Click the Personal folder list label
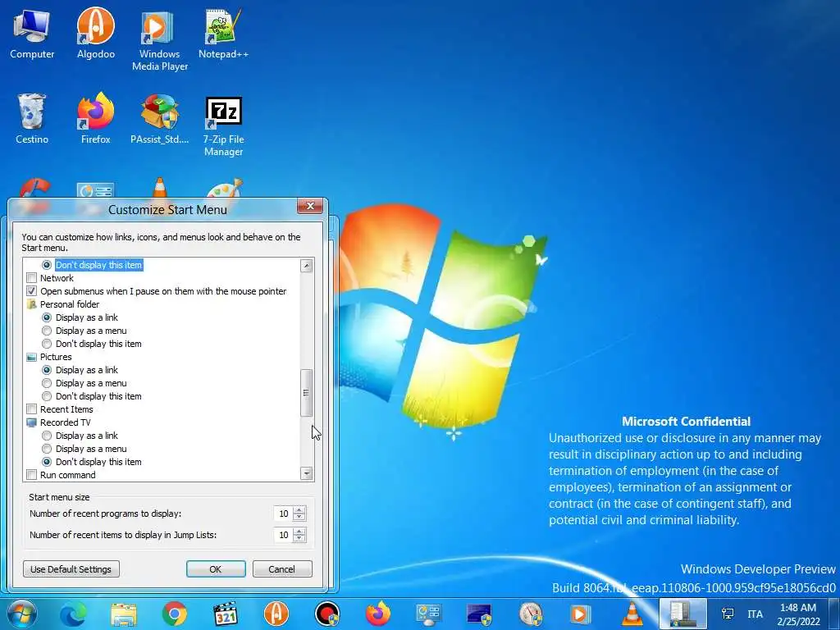The width and height of the screenshot is (840, 630). click(x=70, y=304)
